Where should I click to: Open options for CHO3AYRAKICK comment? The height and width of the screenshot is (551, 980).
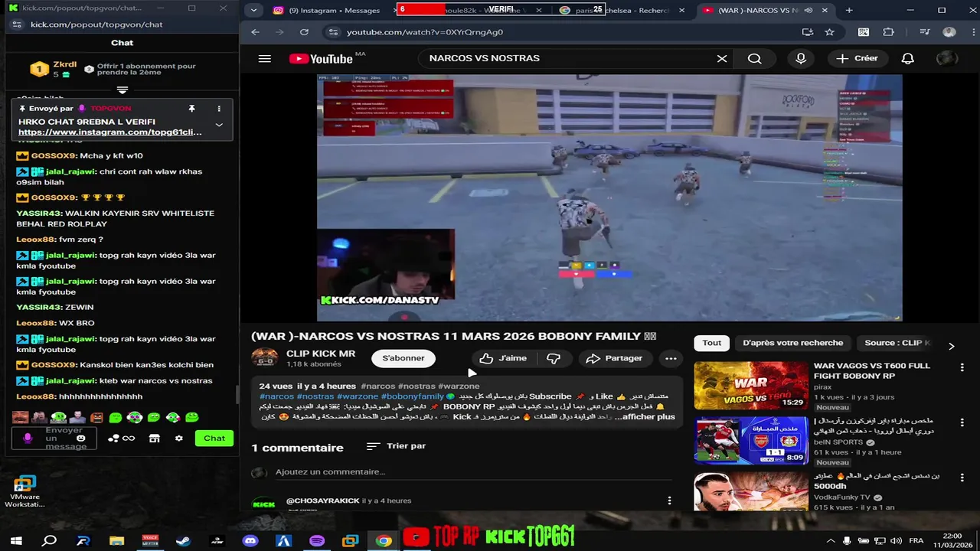tap(669, 500)
